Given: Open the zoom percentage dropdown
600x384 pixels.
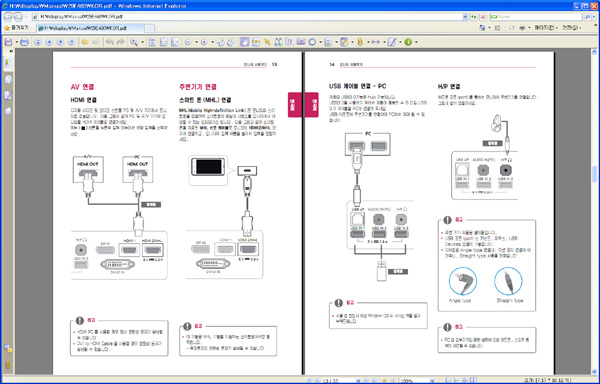Looking at the screenshot, I should [x=432, y=381].
